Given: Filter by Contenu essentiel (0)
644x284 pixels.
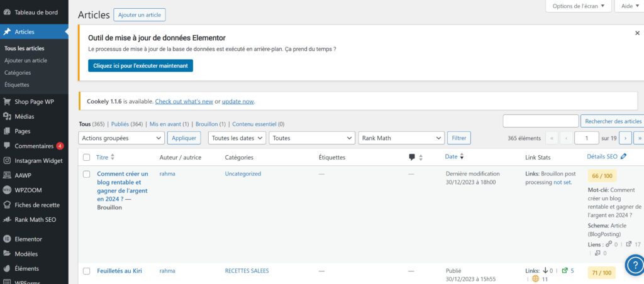Looking at the screenshot, I should tap(258, 124).
